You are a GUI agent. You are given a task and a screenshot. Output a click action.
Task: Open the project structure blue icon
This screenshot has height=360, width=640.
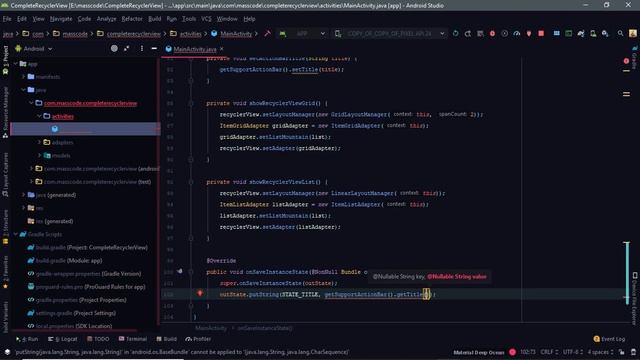(556, 33)
